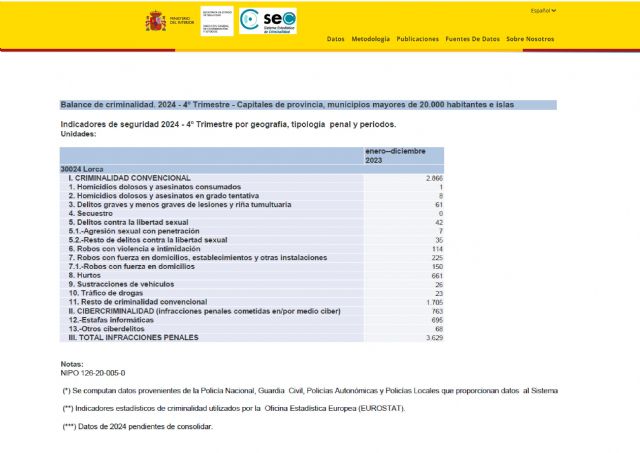Open the Publicaciones menu
640x453 pixels.
(x=417, y=39)
